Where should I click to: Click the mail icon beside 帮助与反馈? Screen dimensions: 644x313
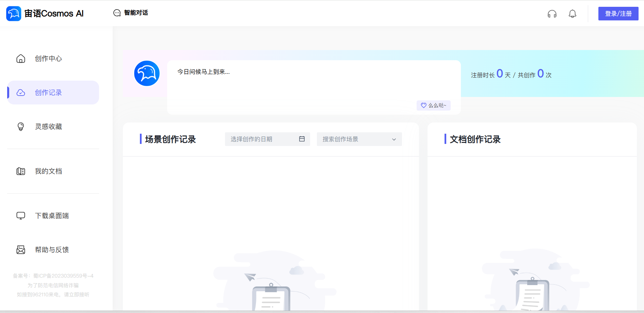[x=21, y=250]
